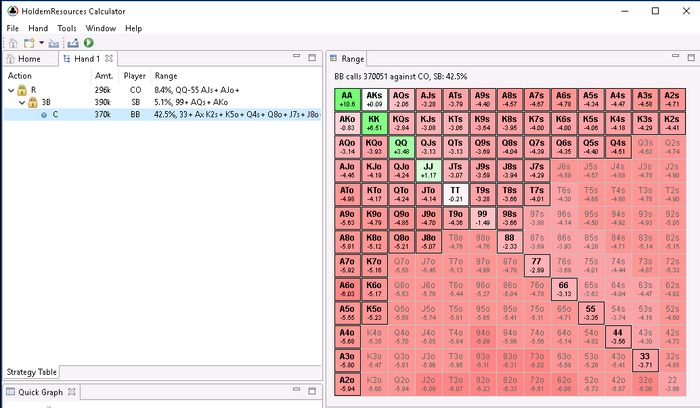Image resolution: width=700 pixels, height=408 pixels.
Task: Select the Strategy Table tab
Action: point(31,372)
